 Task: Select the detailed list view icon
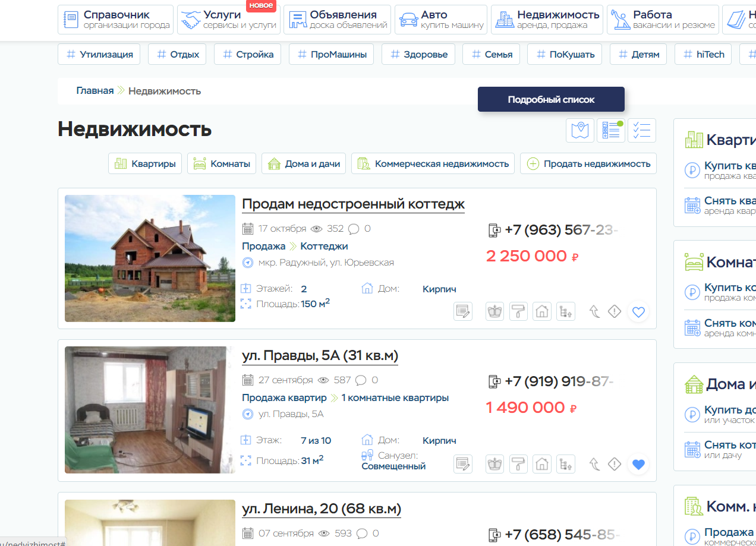(611, 130)
